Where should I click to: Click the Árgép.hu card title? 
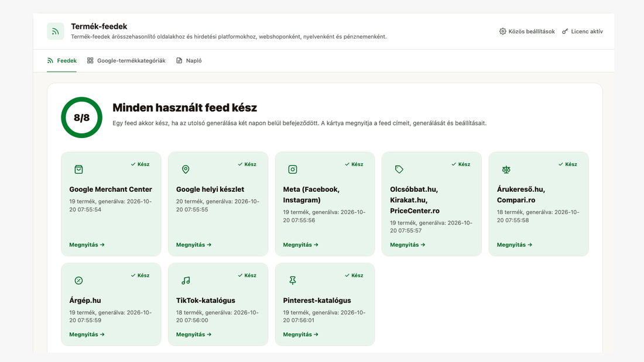point(85,301)
